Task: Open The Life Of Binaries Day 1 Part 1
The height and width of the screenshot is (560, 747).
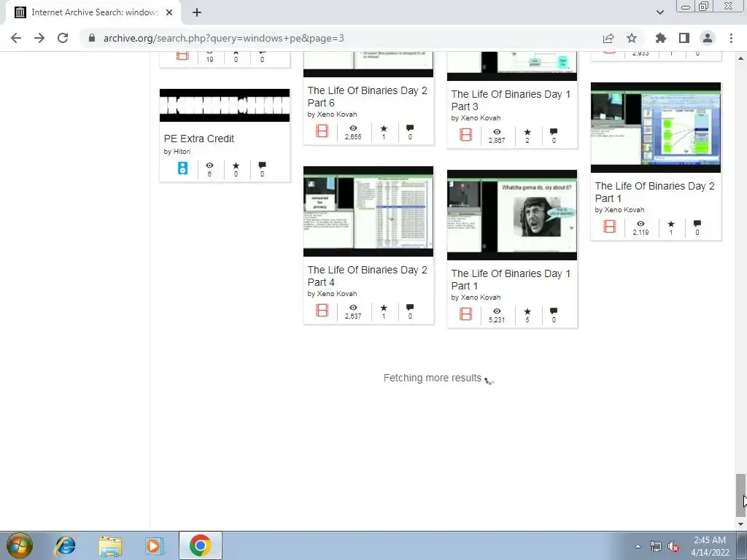Action: 511,279
